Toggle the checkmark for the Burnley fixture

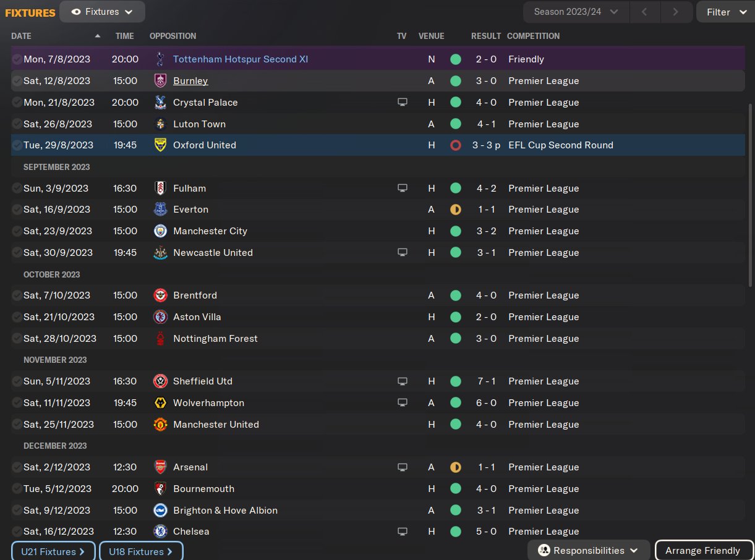pyautogui.click(x=17, y=81)
